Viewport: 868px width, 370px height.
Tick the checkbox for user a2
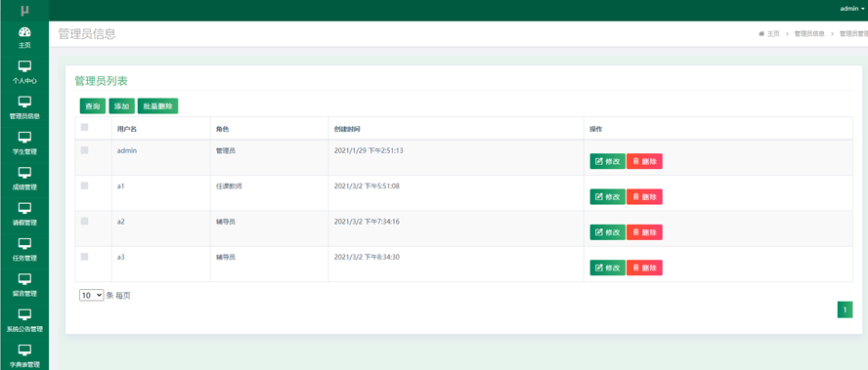85,221
